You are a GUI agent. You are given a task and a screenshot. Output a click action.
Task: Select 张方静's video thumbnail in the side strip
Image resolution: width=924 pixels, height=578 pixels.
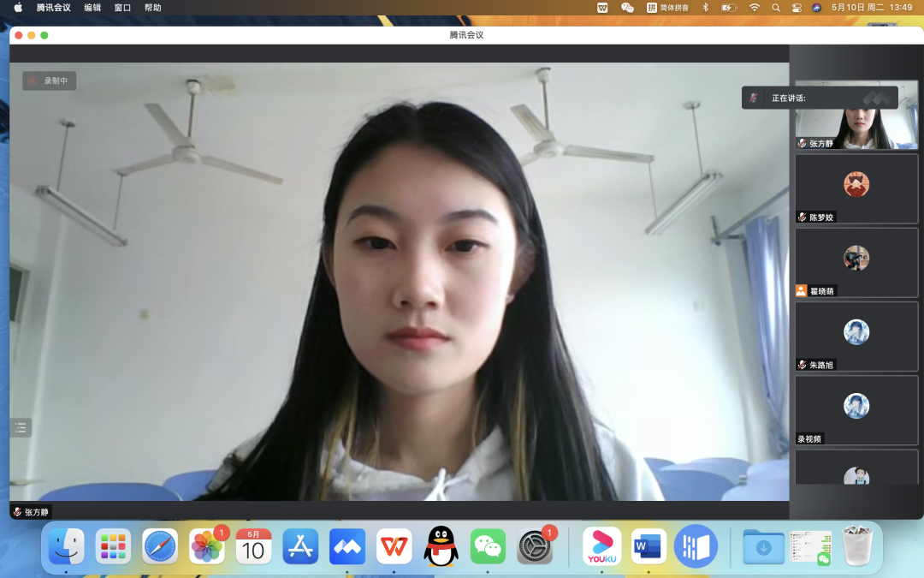(856, 115)
